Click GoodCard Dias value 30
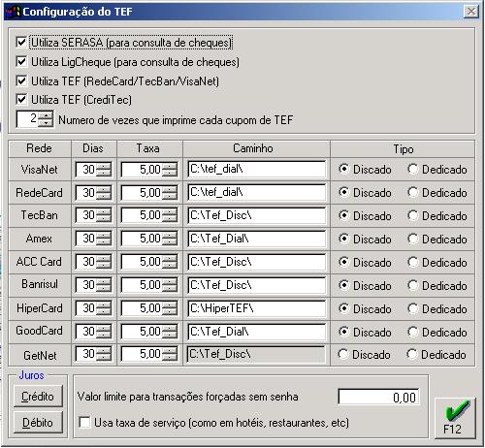The height and width of the screenshot is (448, 485). coord(86,332)
